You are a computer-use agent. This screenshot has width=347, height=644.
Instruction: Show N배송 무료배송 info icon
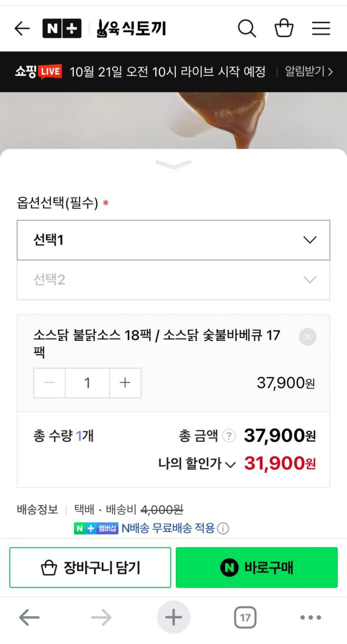[224, 528]
